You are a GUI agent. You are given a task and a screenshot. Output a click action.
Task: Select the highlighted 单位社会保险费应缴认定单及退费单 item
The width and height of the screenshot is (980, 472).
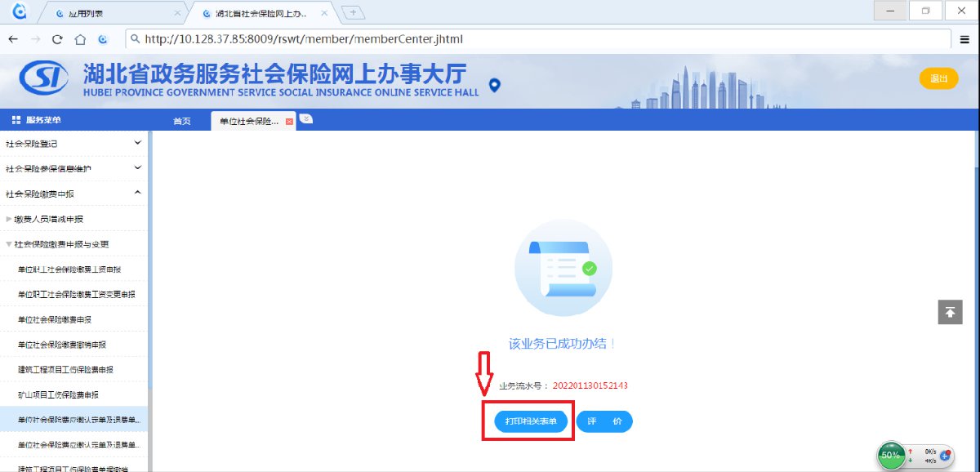(73, 420)
